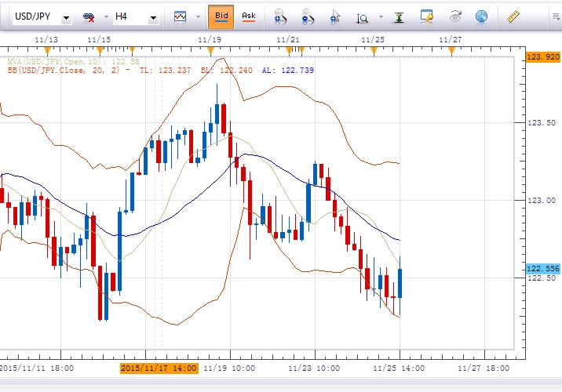Click the orange event marker under 11/15

click(100, 50)
